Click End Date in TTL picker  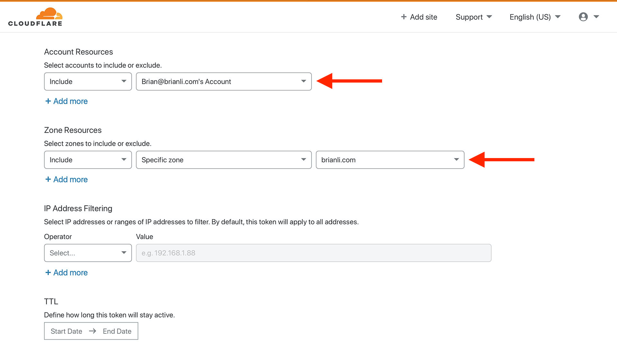tap(117, 331)
